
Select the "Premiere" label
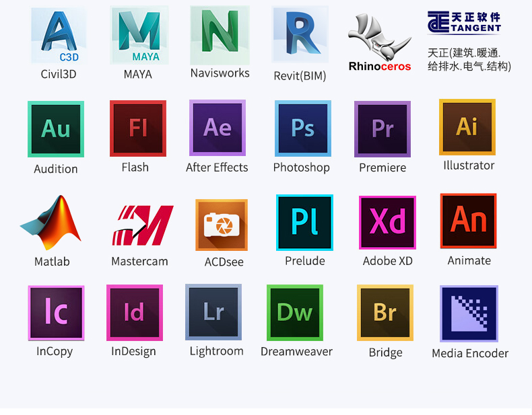tap(383, 167)
